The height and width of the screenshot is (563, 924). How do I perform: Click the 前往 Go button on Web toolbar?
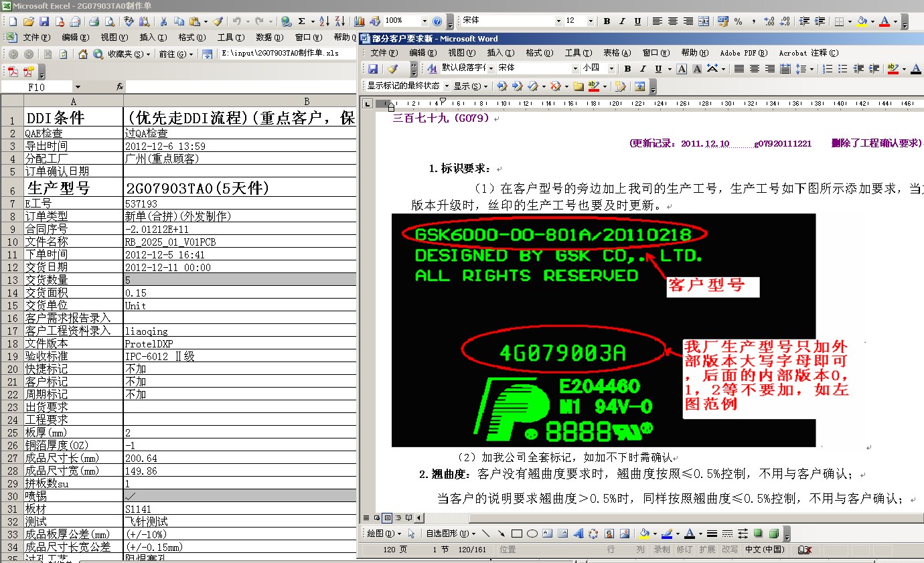click(x=176, y=54)
